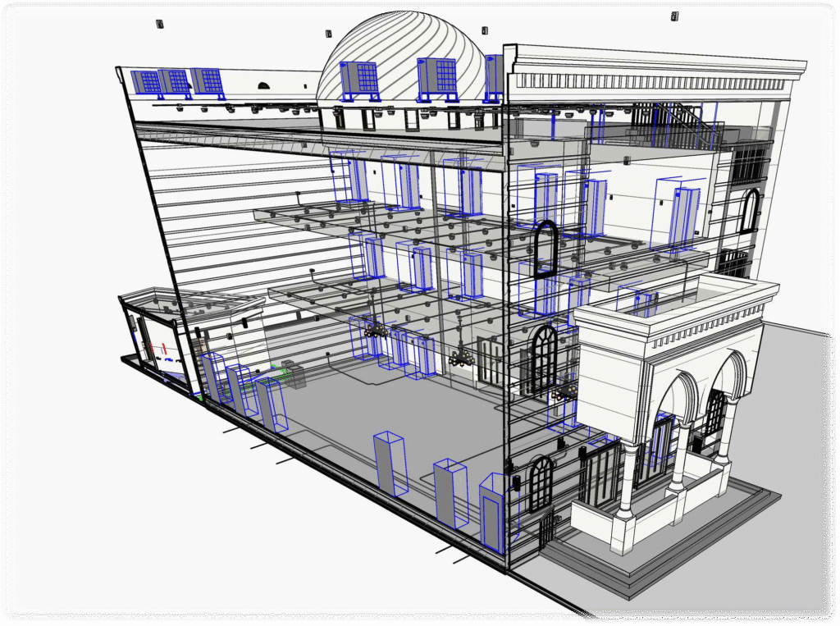The width and height of the screenshot is (840, 626).
Task: Select the left hanging chandelier
Action: [377, 329]
